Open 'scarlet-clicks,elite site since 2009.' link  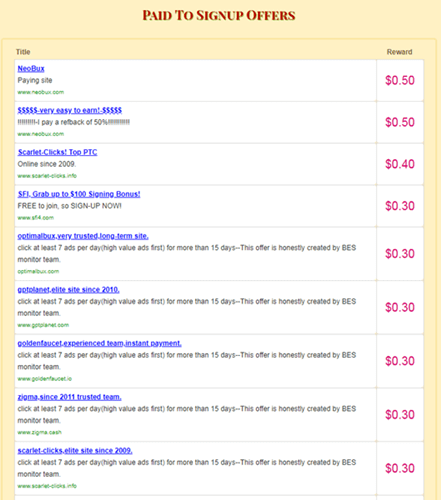coord(75,451)
